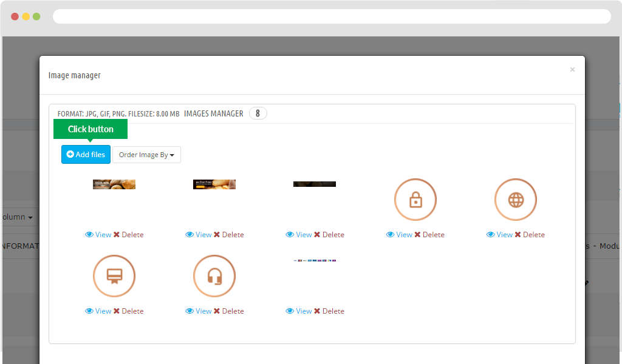Delete the second bread banner image

229,235
